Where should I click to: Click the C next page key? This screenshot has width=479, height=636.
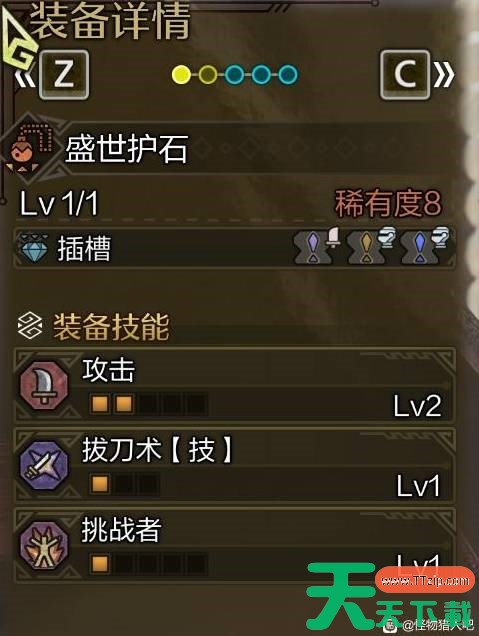(x=405, y=75)
